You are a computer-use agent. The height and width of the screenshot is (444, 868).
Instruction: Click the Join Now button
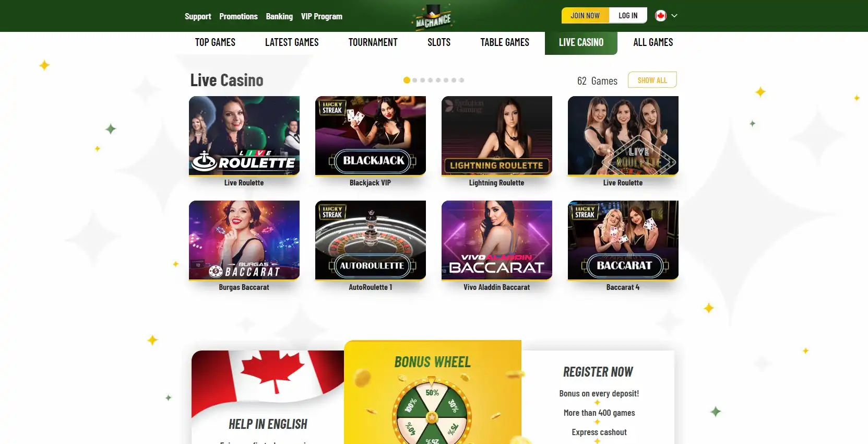tap(585, 16)
